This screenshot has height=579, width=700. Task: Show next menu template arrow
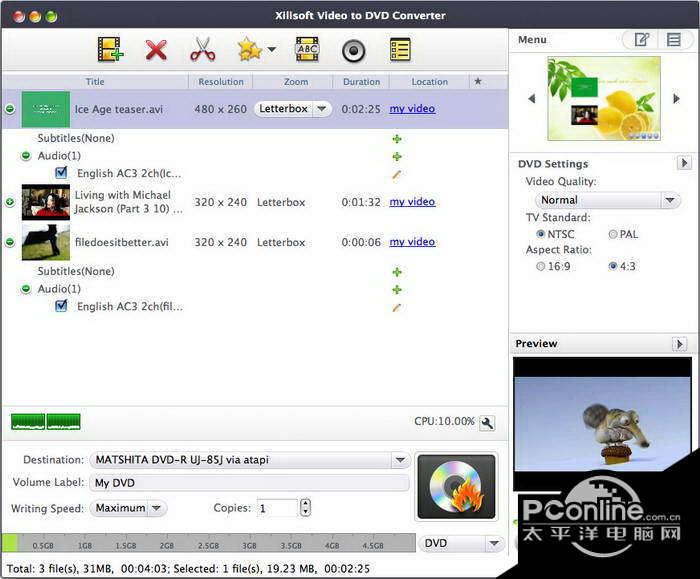click(x=676, y=98)
